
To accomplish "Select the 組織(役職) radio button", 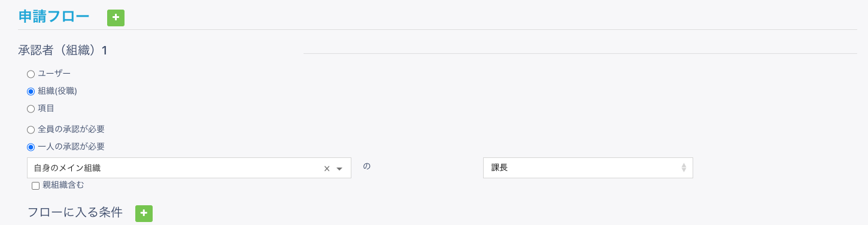I will [x=31, y=92].
